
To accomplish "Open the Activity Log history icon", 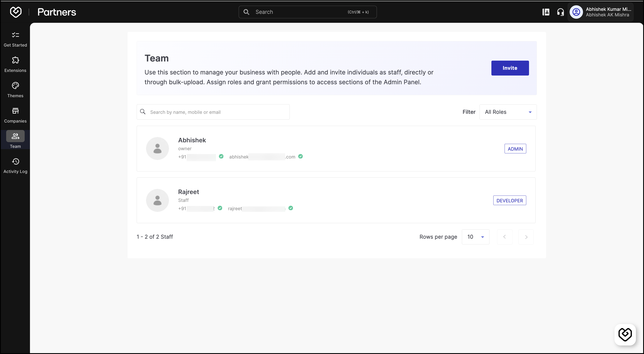I will coord(16,161).
